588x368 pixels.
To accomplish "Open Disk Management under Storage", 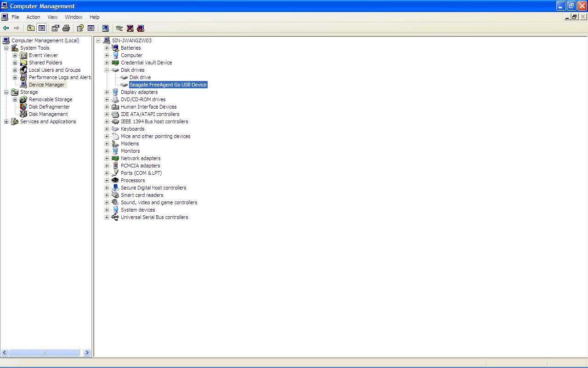I will pos(47,114).
